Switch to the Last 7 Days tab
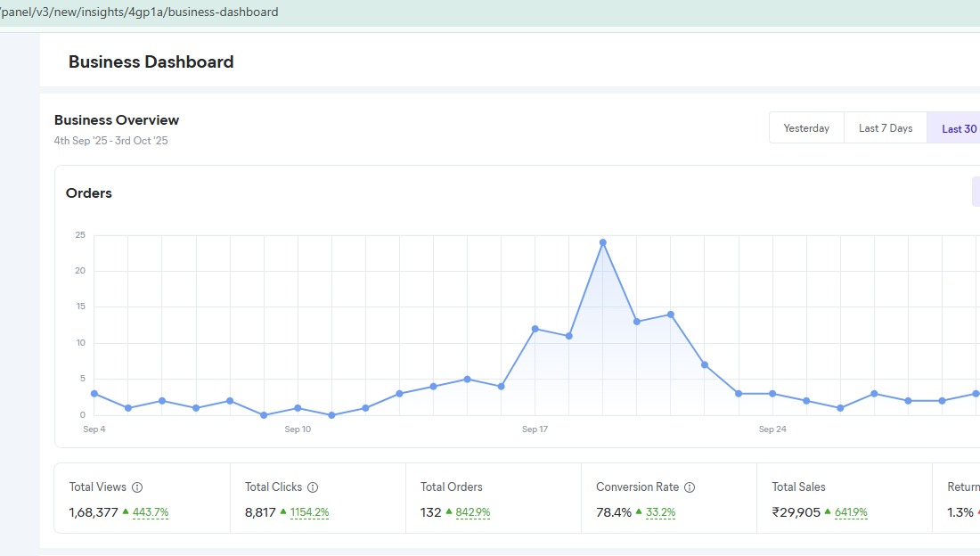Viewport: 980px width, 556px height. click(886, 128)
